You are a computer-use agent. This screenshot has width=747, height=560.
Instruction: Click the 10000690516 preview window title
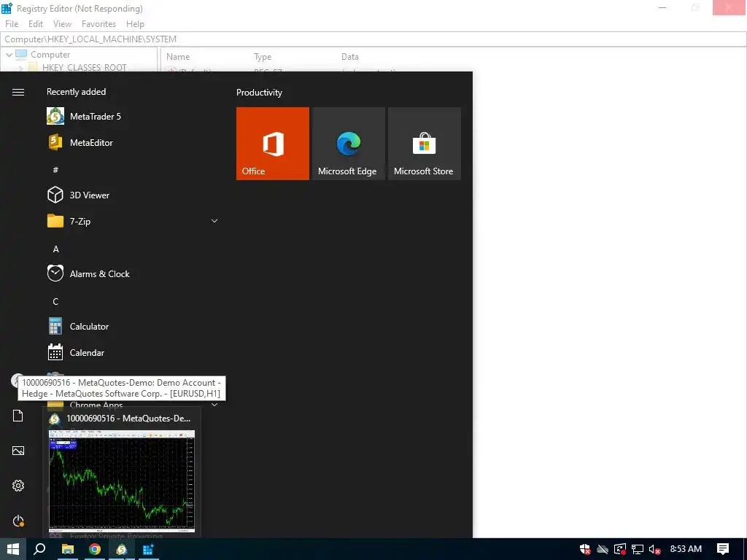pyautogui.click(x=128, y=418)
